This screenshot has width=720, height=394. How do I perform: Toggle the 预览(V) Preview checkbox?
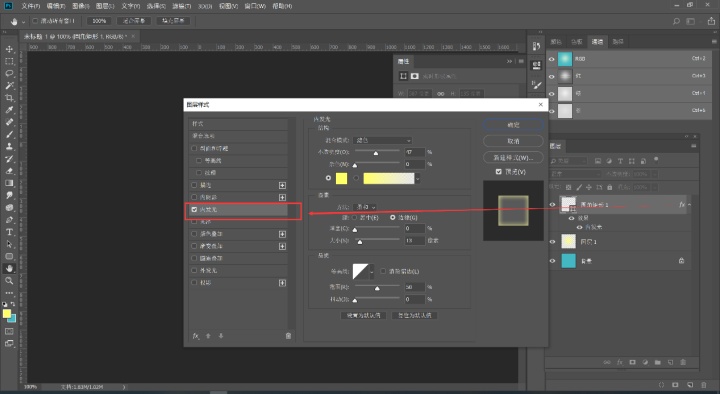point(499,172)
